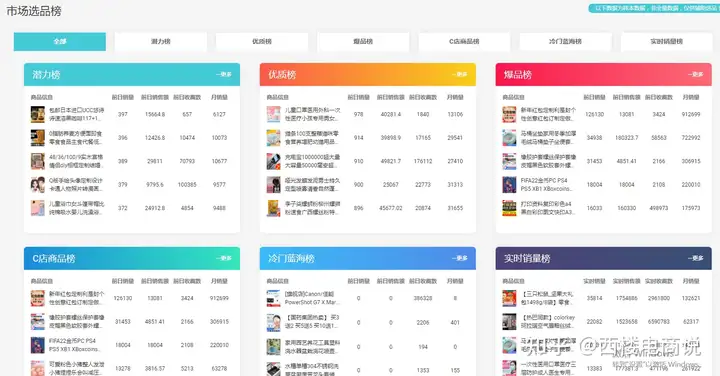Viewport: 720px width, 376px height.
Task: Click the 月销量 column header in 潜力榜
Action: (219, 97)
